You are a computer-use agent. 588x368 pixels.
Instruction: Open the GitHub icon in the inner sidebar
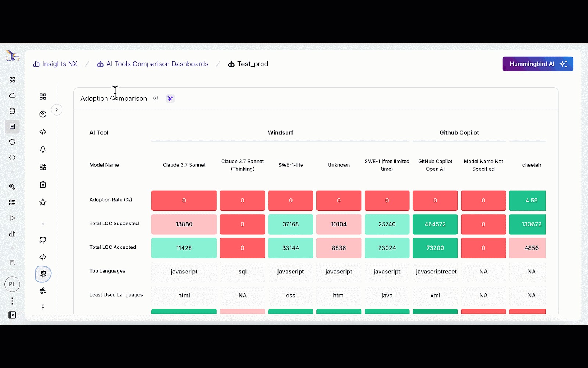pyautogui.click(x=43, y=241)
